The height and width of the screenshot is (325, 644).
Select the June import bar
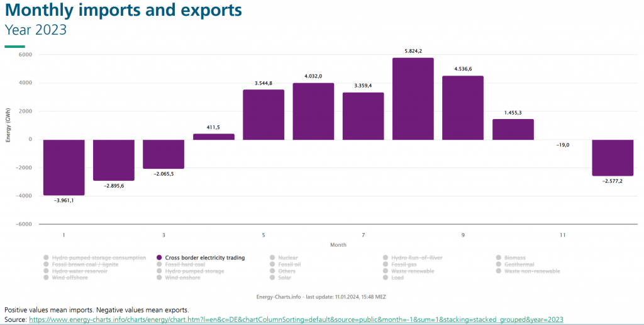click(x=313, y=111)
